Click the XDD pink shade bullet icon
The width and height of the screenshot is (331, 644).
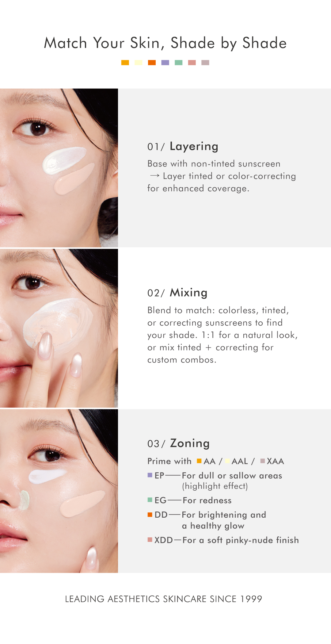(x=150, y=539)
